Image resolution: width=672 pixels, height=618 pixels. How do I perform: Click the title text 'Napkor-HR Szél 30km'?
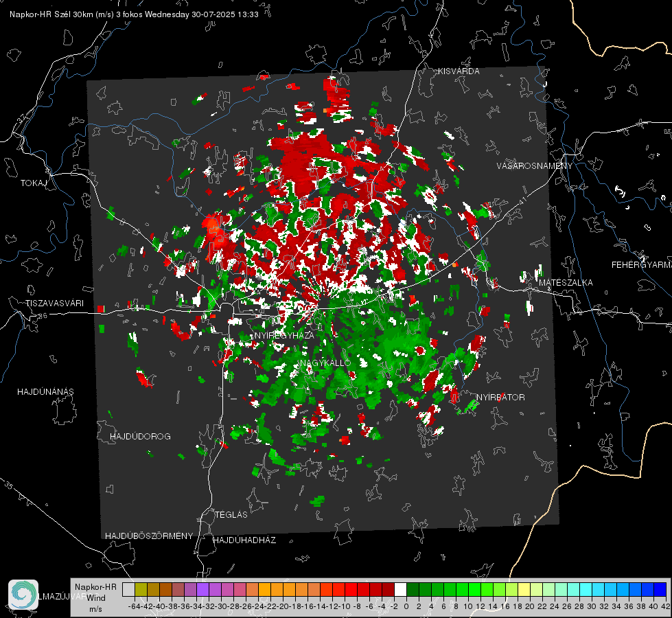tap(52, 14)
